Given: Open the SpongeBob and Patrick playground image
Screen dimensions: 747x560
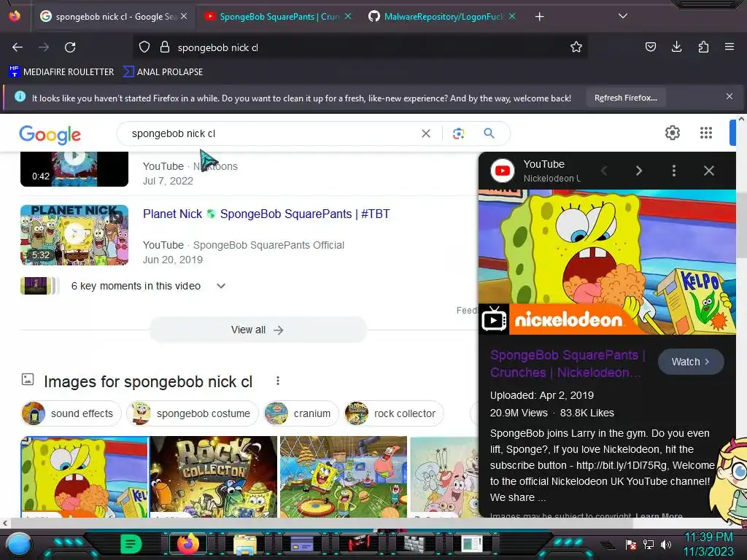Looking at the screenshot, I should pyautogui.click(x=344, y=477).
